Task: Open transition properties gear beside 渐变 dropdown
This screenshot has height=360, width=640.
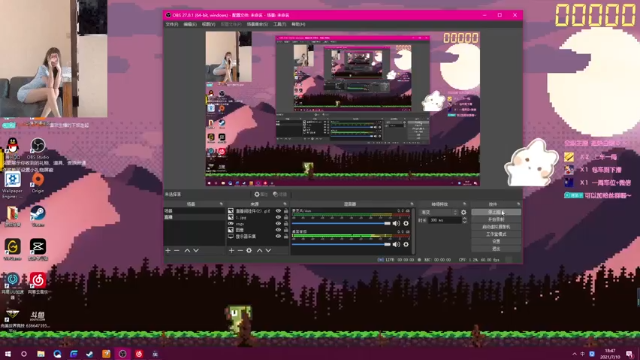Action: [464, 212]
